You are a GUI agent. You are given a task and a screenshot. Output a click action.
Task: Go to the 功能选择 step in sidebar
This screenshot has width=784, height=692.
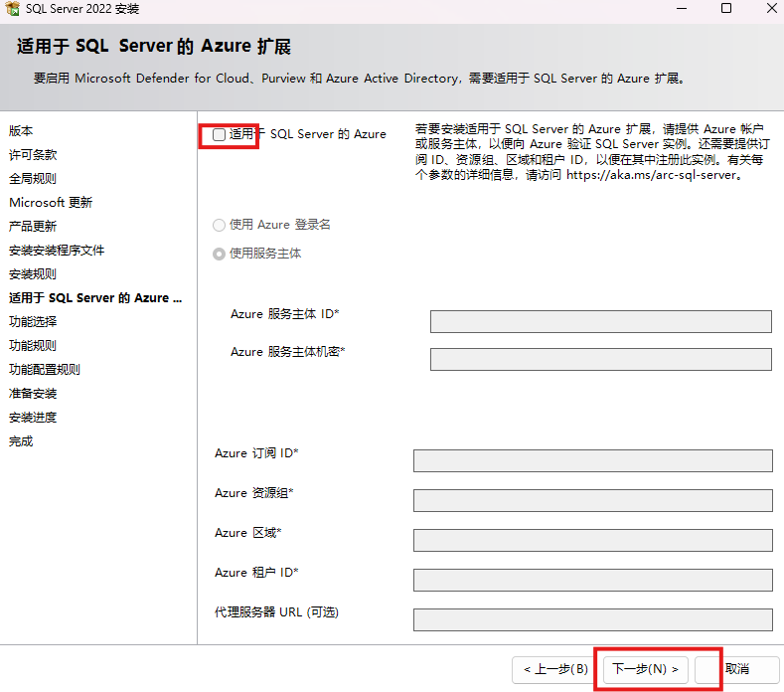[x=33, y=322]
